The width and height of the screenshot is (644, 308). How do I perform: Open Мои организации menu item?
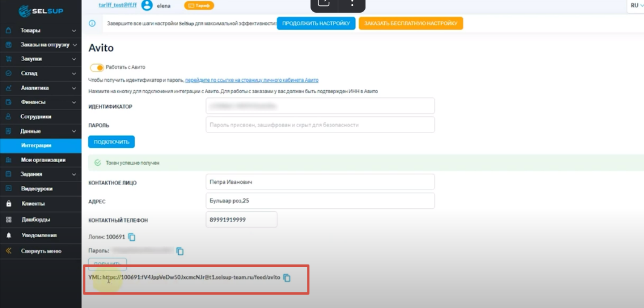(x=40, y=160)
